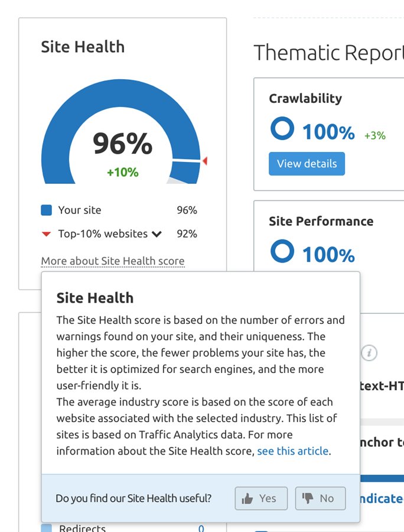Click the Redirects count of 0
Image resolution: width=404 pixels, height=532 pixels.
(x=201, y=528)
